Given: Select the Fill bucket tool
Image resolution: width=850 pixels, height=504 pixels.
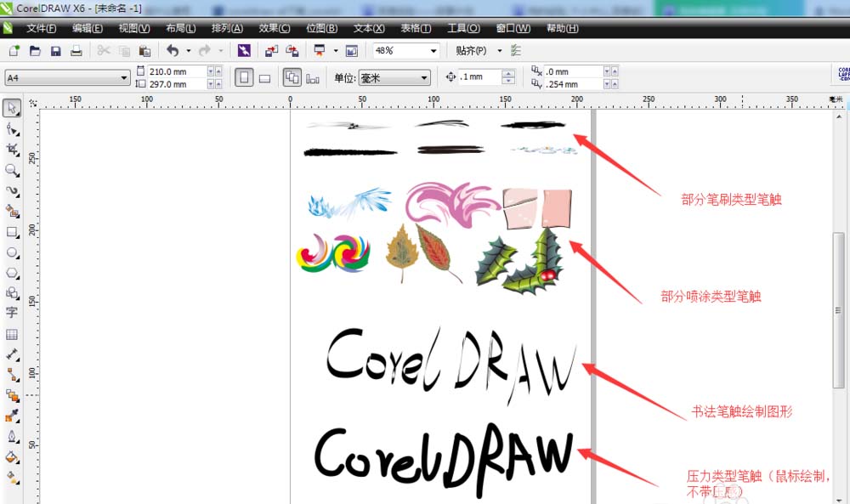Looking at the screenshot, I should [12, 457].
